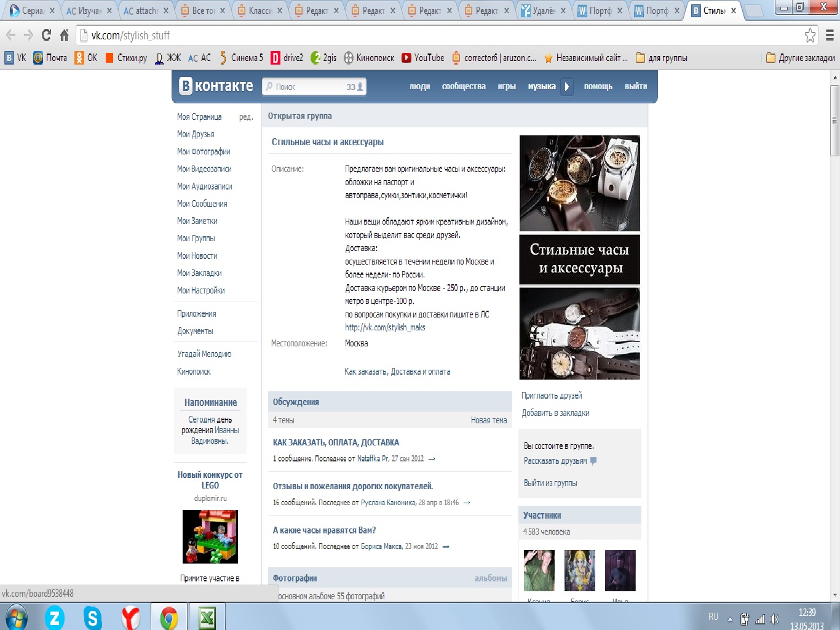
Task: Open the LEGO contest ad image
Action: pyautogui.click(x=210, y=536)
